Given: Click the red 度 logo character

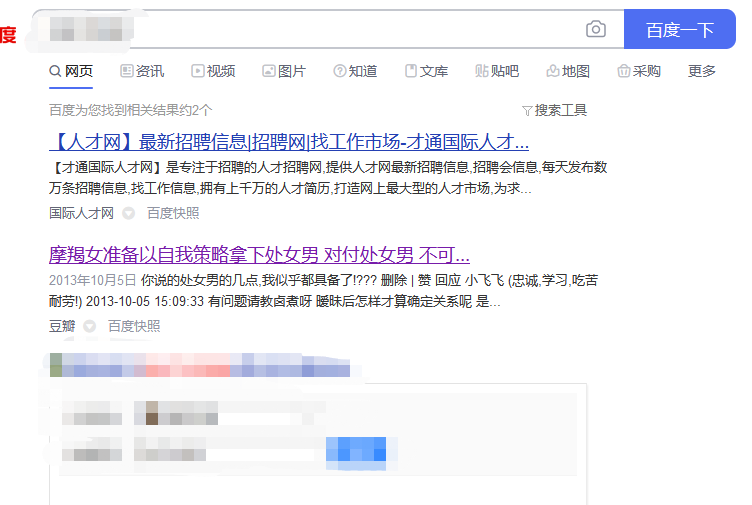Looking at the screenshot, I should 8,35.
